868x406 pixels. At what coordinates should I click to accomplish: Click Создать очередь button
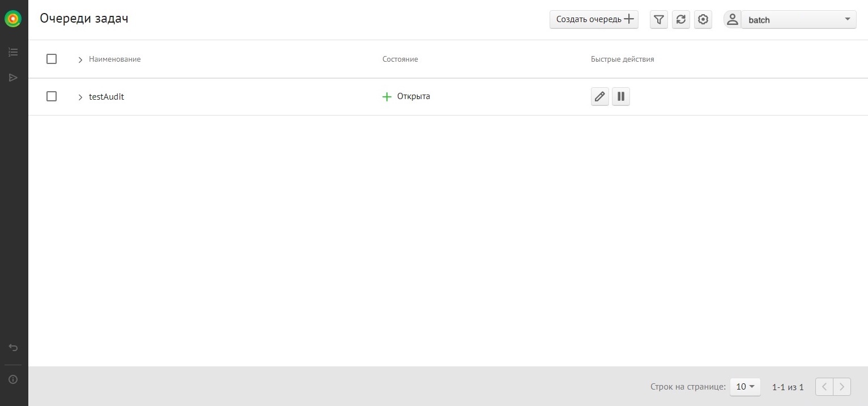pyautogui.click(x=594, y=20)
